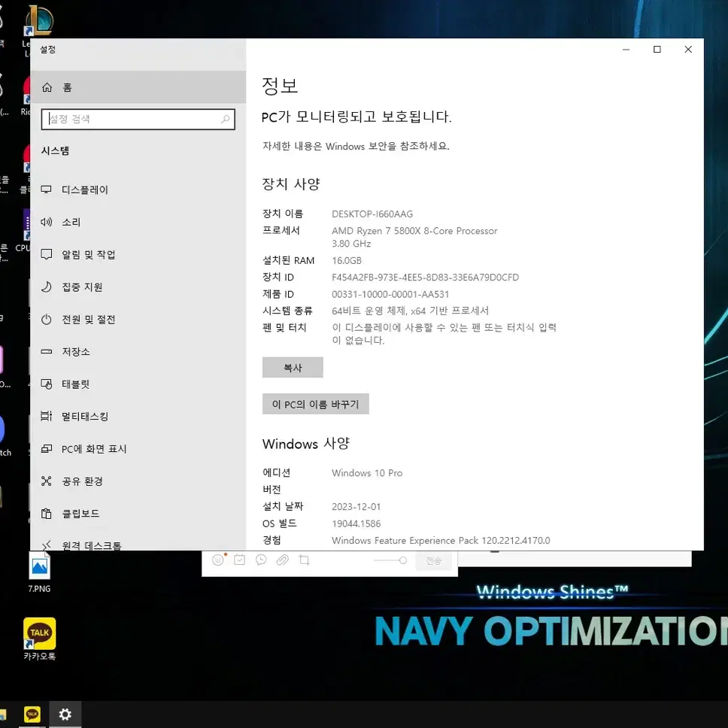This screenshot has height=728, width=728.
Task: Close the 설정 window
Action: click(x=688, y=50)
